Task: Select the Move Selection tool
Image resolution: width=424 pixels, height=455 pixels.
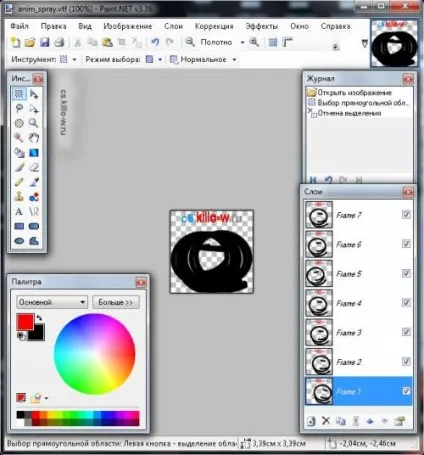Action: coord(34,109)
